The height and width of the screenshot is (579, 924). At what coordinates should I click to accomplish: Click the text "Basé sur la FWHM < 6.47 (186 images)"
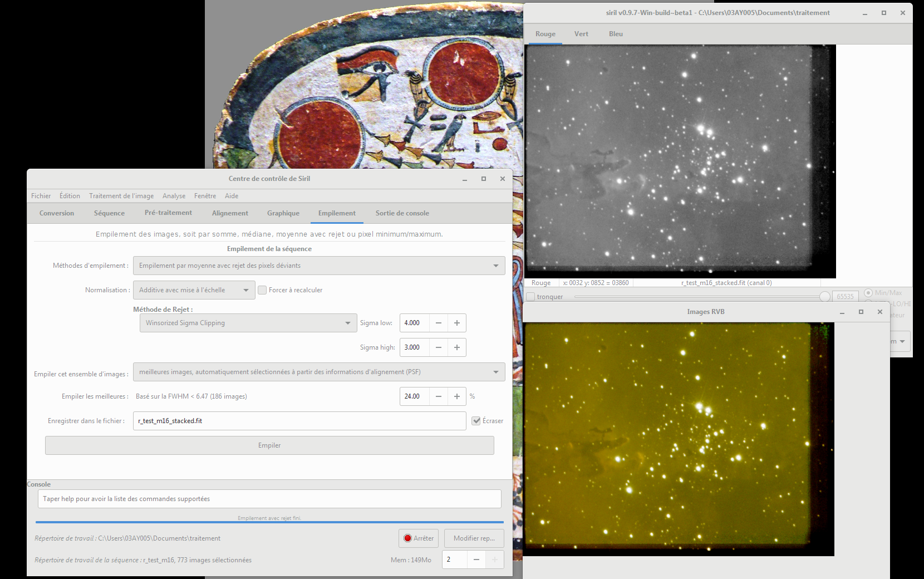pyautogui.click(x=191, y=396)
